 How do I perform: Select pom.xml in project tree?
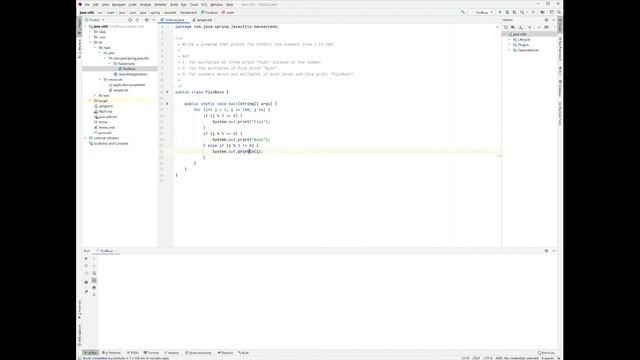tap(103, 133)
